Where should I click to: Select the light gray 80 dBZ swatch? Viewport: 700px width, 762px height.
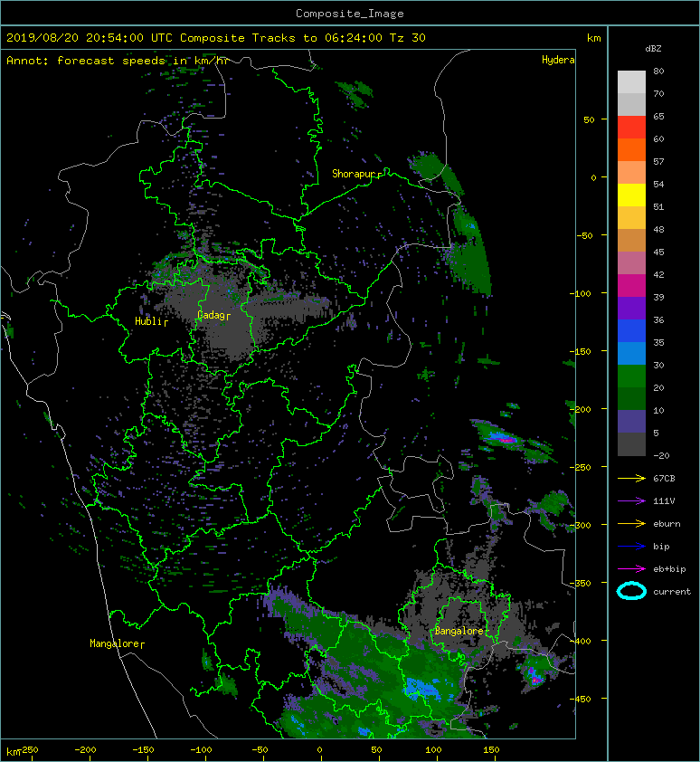631,82
